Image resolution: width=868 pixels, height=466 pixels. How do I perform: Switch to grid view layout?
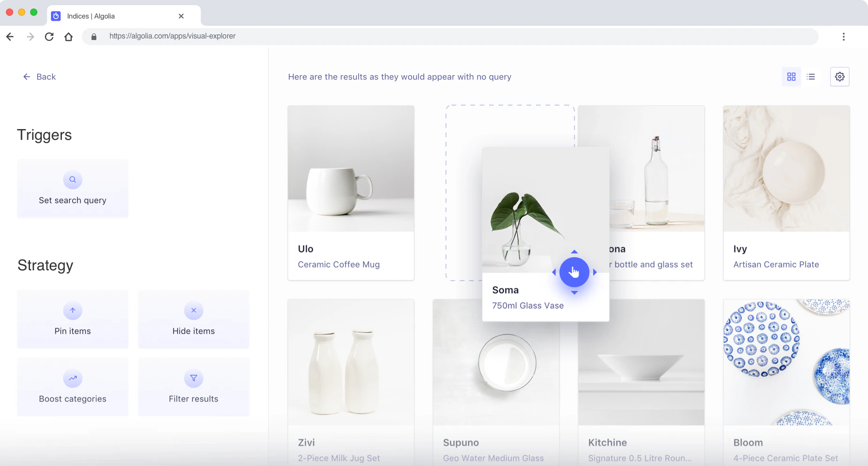[791, 76]
